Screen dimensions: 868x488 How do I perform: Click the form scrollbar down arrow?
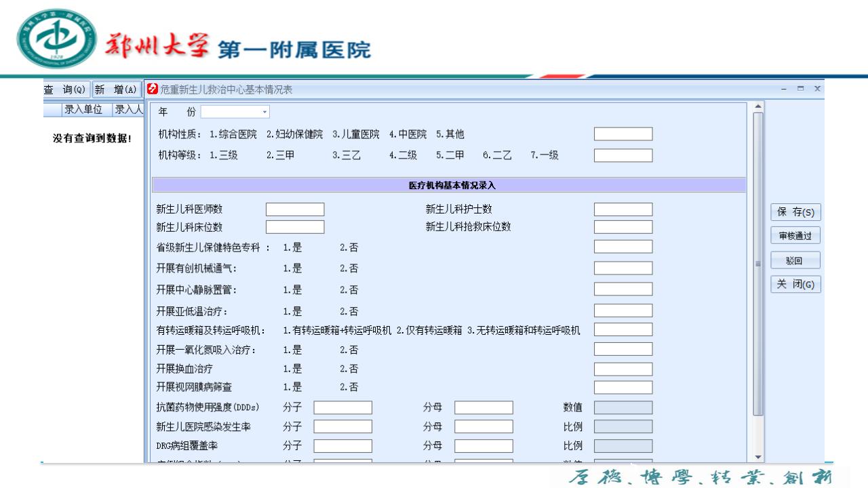tap(758, 458)
